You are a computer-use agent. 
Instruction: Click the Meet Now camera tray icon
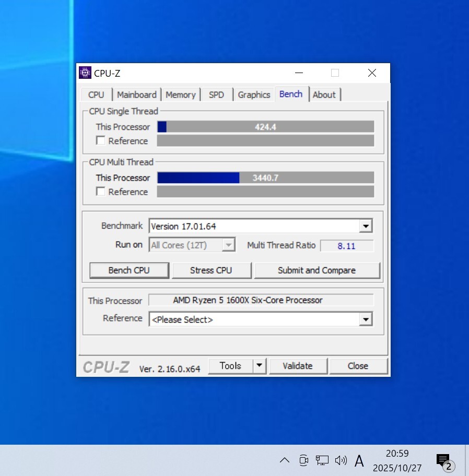(x=303, y=460)
